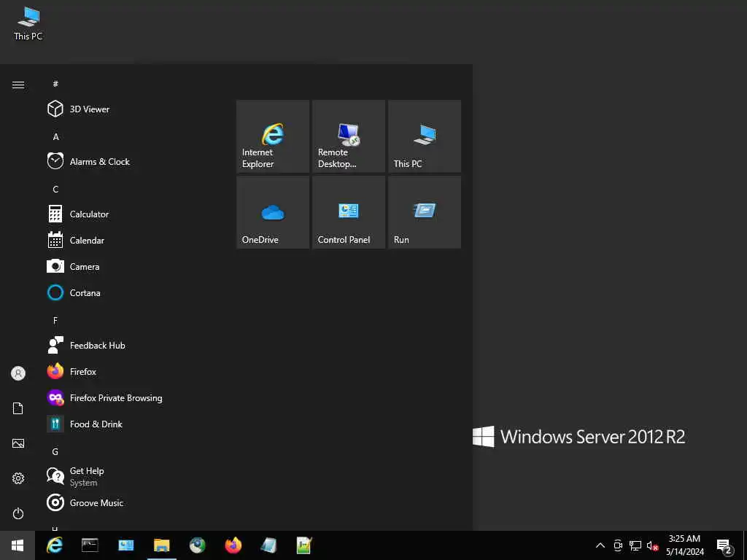Open the OneDrive tile
747x560 pixels.
click(273, 212)
